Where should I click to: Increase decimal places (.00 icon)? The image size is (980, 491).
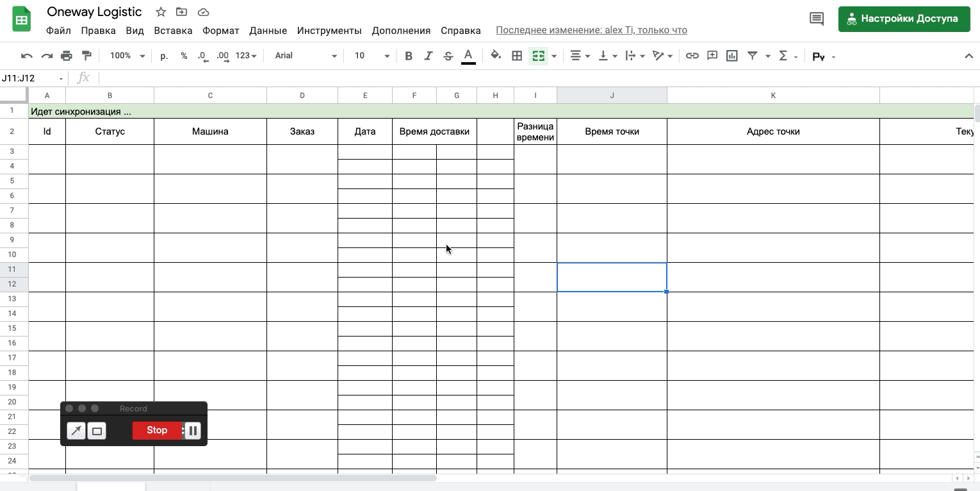pos(223,56)
